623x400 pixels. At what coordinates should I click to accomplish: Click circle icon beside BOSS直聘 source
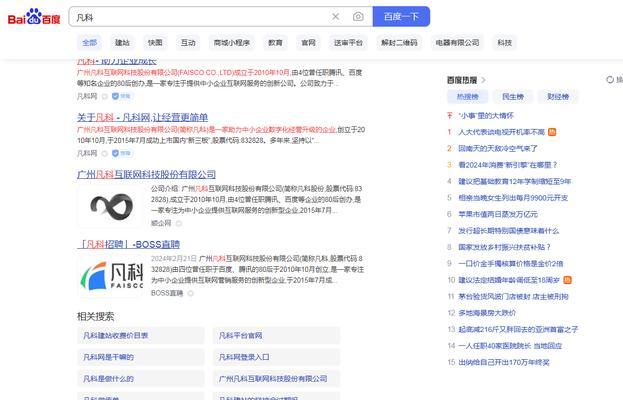190,294
